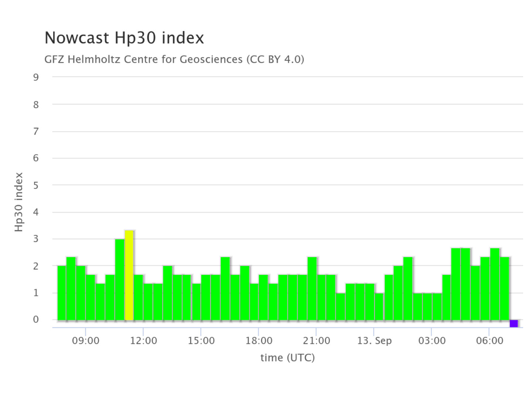Click the y-axis label 9
Viewport: 532px width, 399px height.
pyautogui.click(x=36, y=77)
